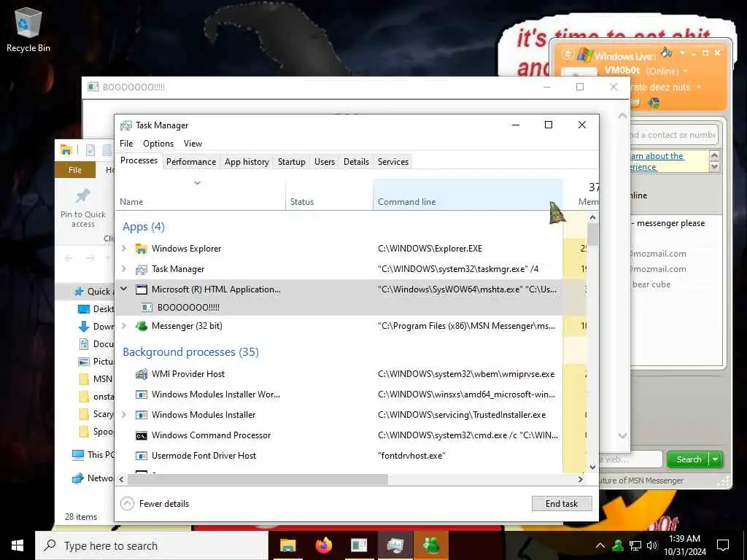Click the Task Manager taskbar icon
This screenshot has height=560, width=747.
pos(395,545)
